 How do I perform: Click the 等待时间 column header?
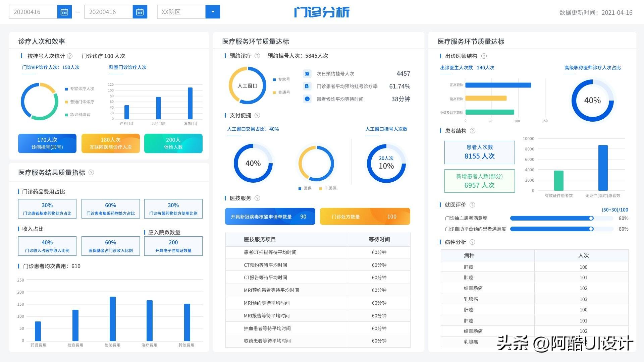pyautogui.click(x=379, y=239)
